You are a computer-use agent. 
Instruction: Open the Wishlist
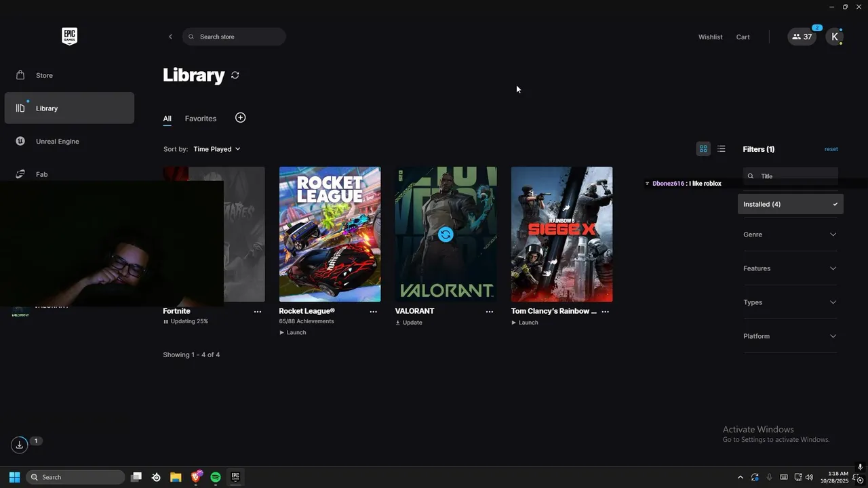pos(710,37)
